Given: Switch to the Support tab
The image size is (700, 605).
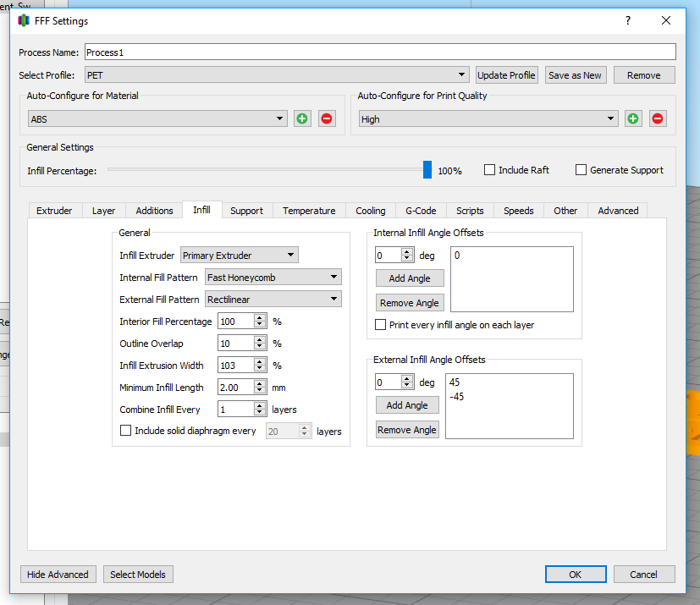Looking at the screenshot, I should click(246, 211).
